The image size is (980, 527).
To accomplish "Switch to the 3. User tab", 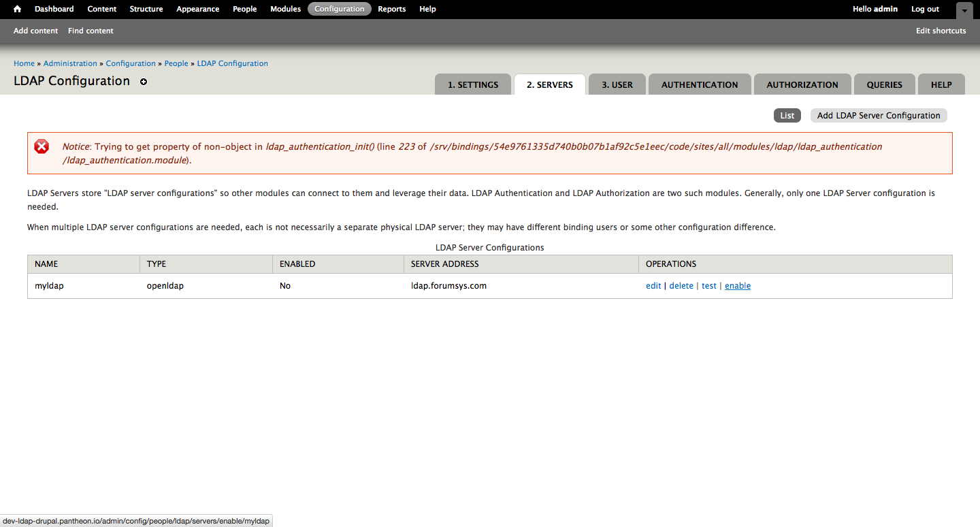I will click(x=617, y=84).
